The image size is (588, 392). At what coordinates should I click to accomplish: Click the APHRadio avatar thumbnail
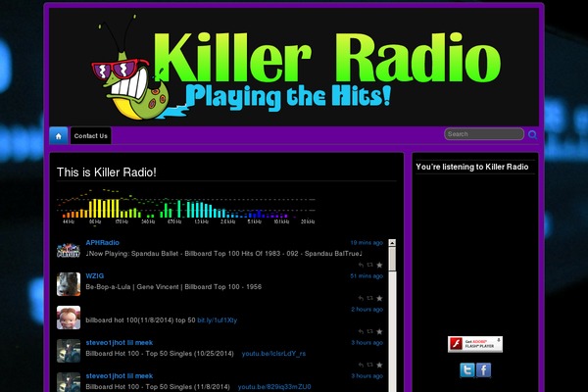69,251
